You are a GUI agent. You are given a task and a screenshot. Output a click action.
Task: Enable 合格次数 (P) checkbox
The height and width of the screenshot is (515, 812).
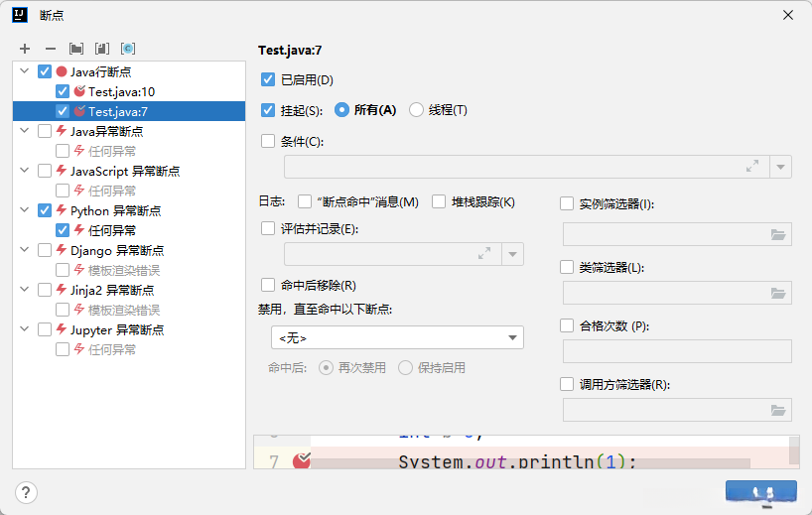coord(567,325)
